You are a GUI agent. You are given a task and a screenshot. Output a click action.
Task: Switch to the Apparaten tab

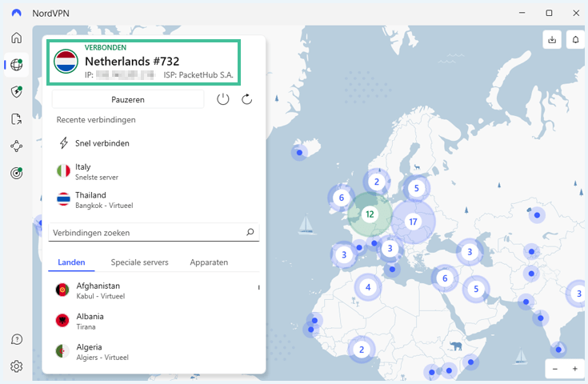[209, 262]
